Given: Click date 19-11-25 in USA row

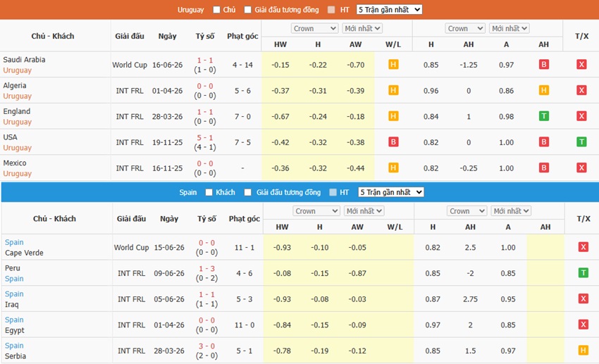Looking at the screenshot, I should click(x=167, y=142).
